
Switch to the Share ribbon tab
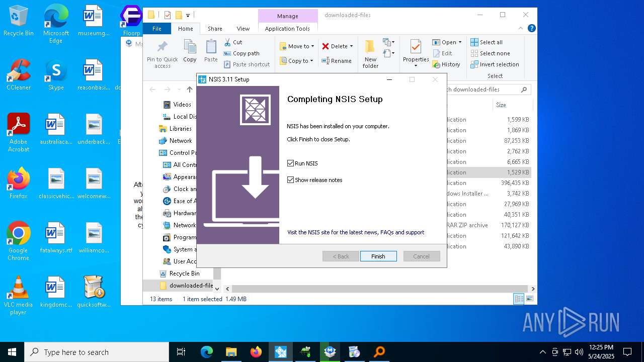click(215, 29)
